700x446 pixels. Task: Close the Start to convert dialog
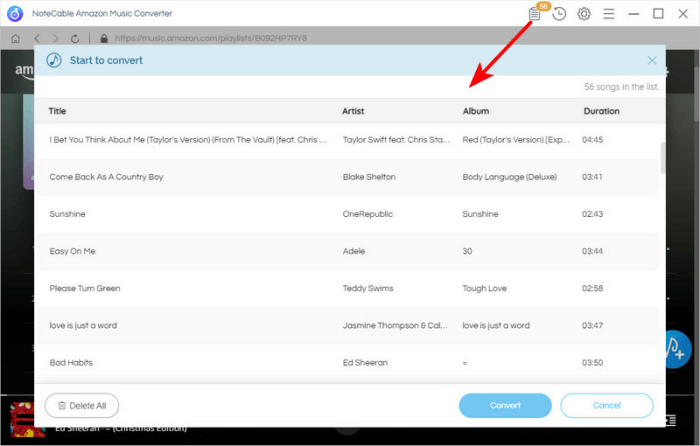[x=652, y=60]
